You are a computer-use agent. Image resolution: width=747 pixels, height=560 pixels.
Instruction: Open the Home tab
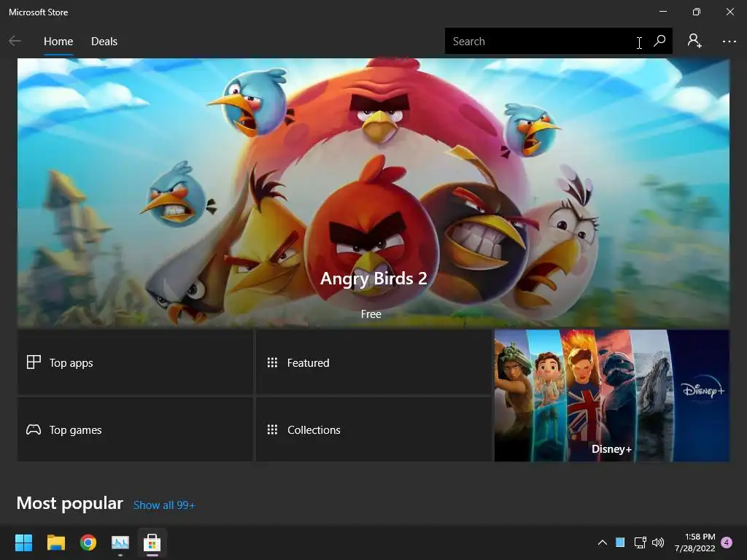click(58, 42)
